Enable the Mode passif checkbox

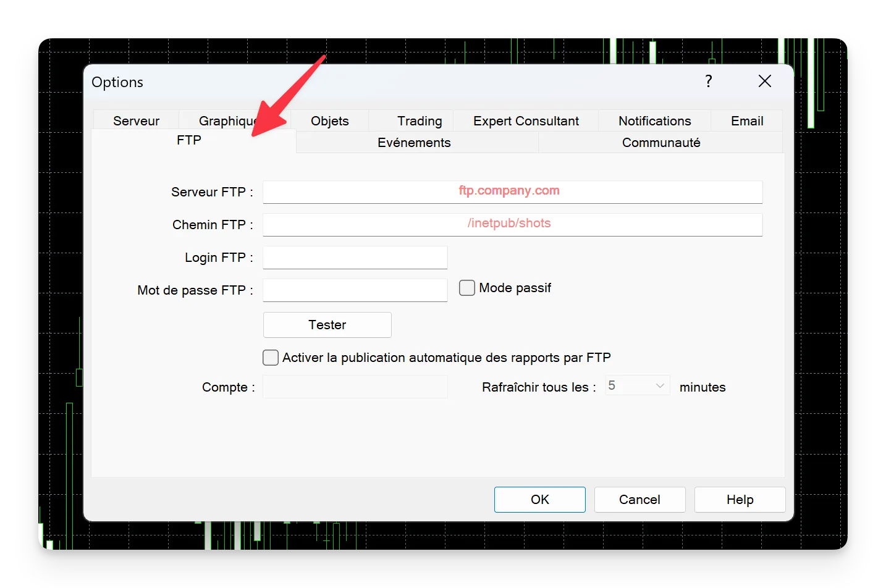click(467, 288)
